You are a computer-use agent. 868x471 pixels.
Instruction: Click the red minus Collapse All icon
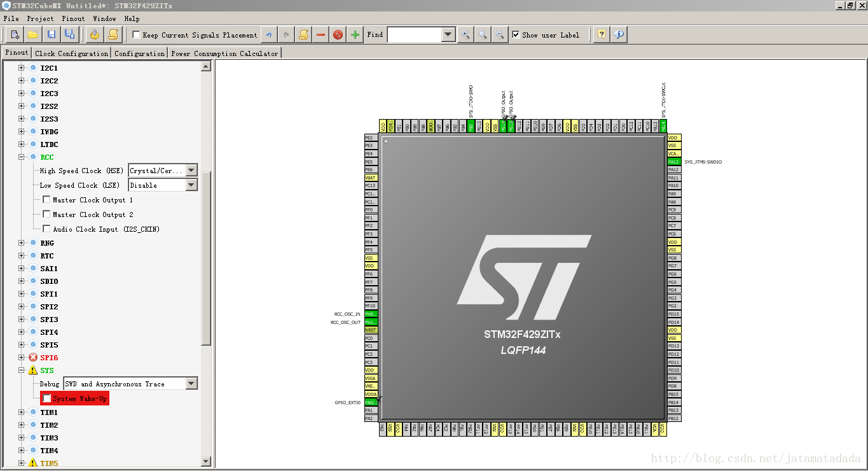click(x=321, y=35)
